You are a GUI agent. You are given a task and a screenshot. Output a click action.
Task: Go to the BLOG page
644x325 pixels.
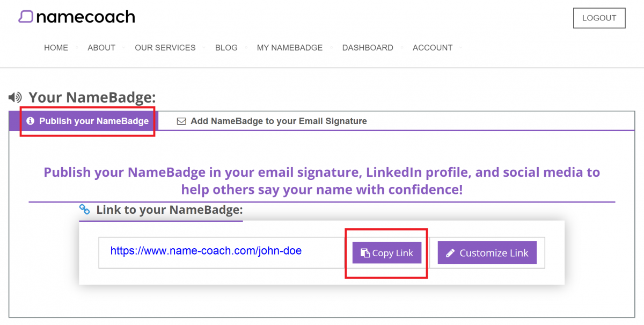pyautogui.click(x=226, y=48)
